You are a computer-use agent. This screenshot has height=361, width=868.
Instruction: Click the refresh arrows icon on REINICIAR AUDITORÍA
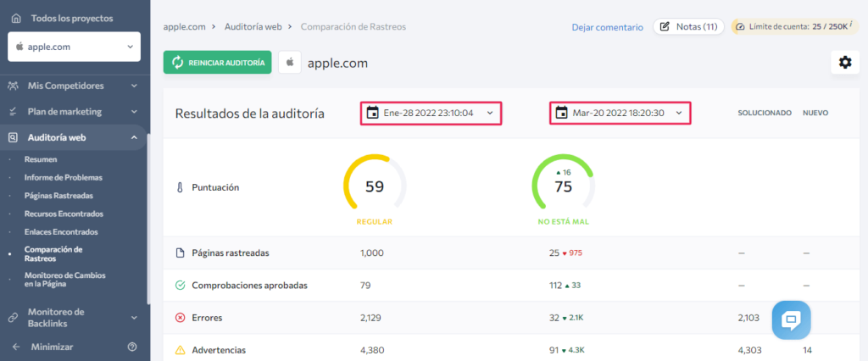(x=177, y=63)
